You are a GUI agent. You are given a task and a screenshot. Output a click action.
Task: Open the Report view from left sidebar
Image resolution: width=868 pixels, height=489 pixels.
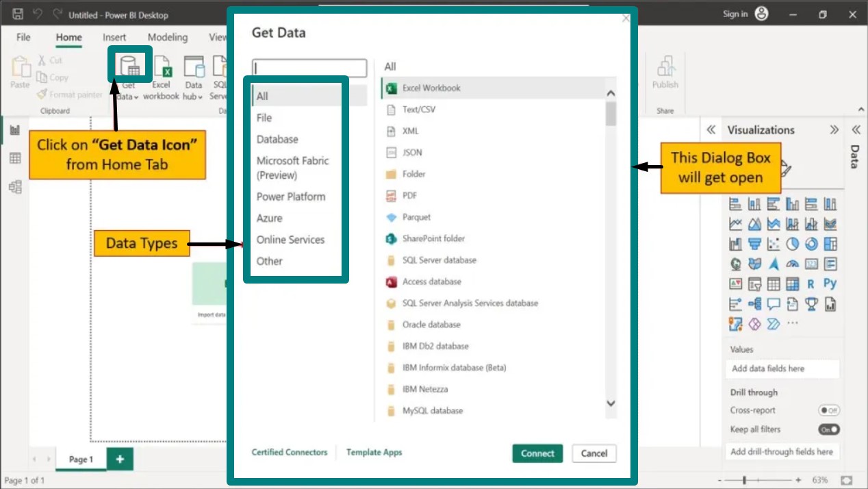point(15,130)
